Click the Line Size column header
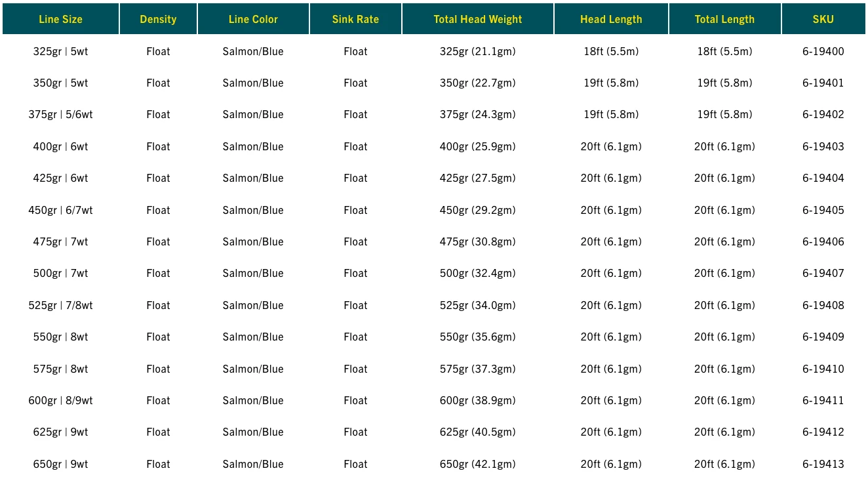This screenshot has height=477, width=868. click(x=60, y=19)
